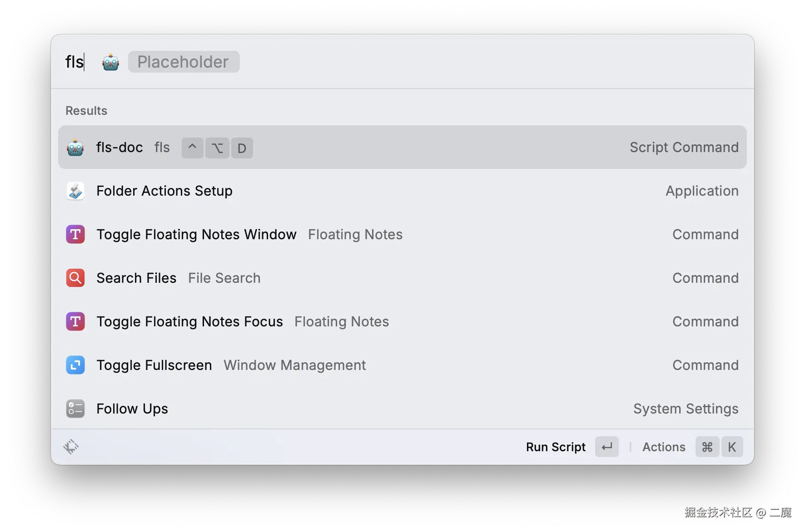Image resolution: width=805 pixels, height=532 pixels.
Task: Click the Toggle Floating Notes Focus icon
Action: coord(75,322)
